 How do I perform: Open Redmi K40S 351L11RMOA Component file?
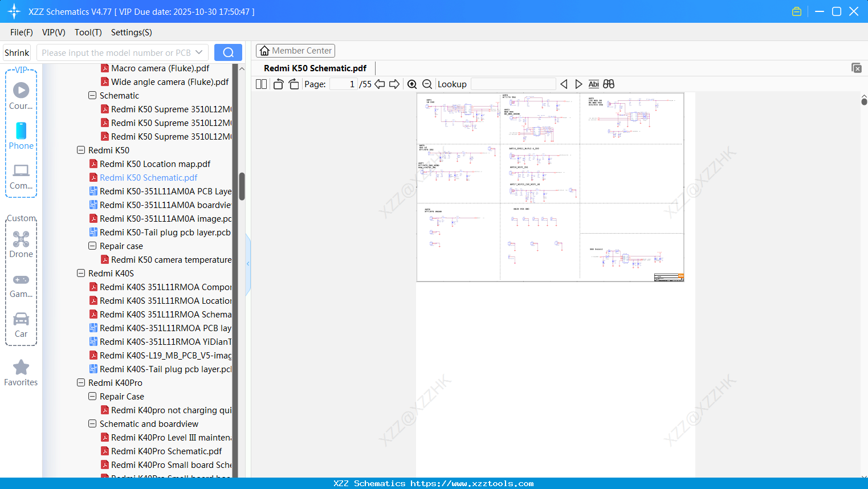click(160, 287)
